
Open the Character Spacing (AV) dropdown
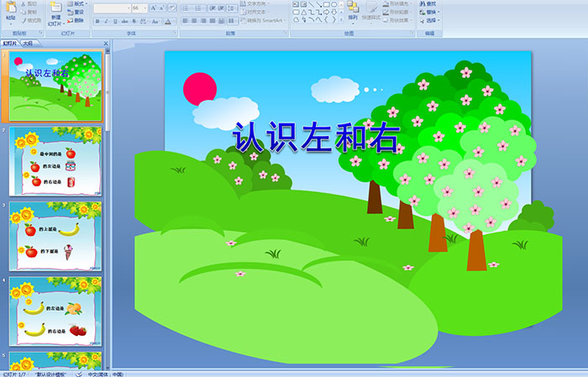click(x=144, y=21)
